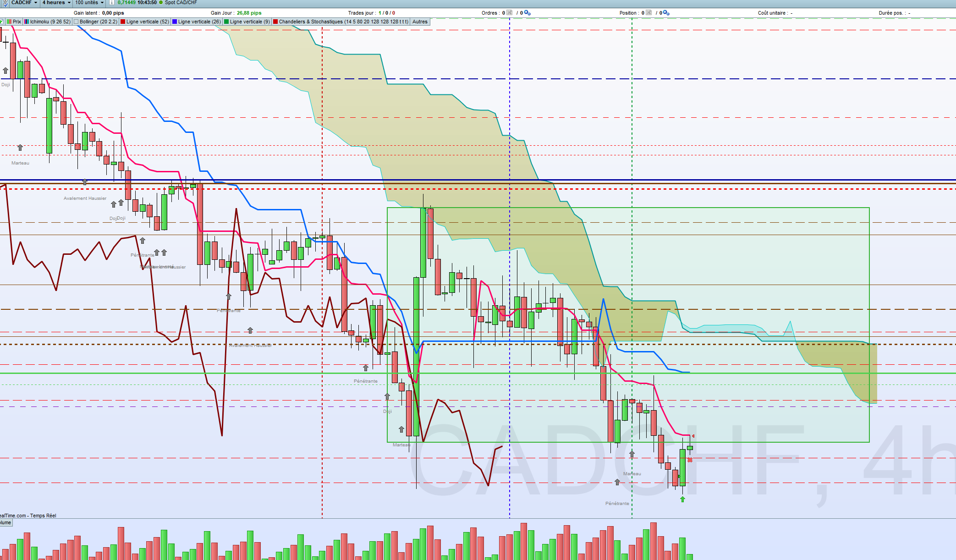Click Ligne verticale (52) indicator label

(x=148, y=22)
